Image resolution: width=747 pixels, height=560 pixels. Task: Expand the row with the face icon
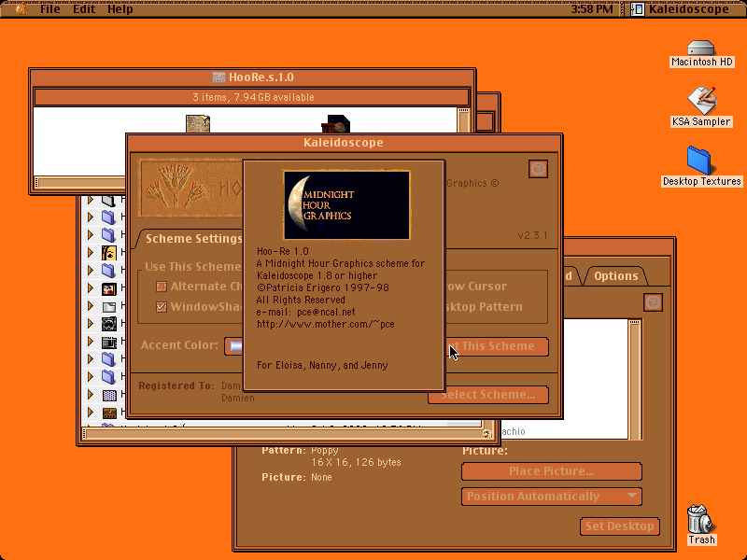[x=90, y=252]
